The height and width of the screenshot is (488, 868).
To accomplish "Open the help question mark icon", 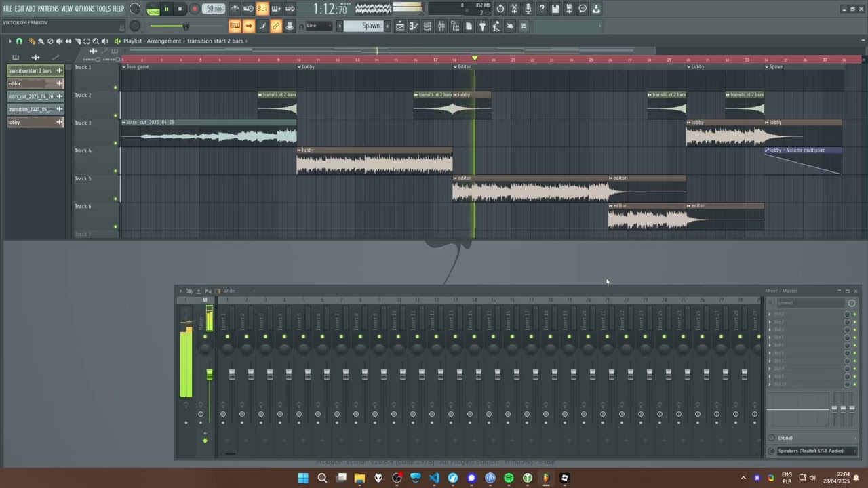I will point(542,9).
